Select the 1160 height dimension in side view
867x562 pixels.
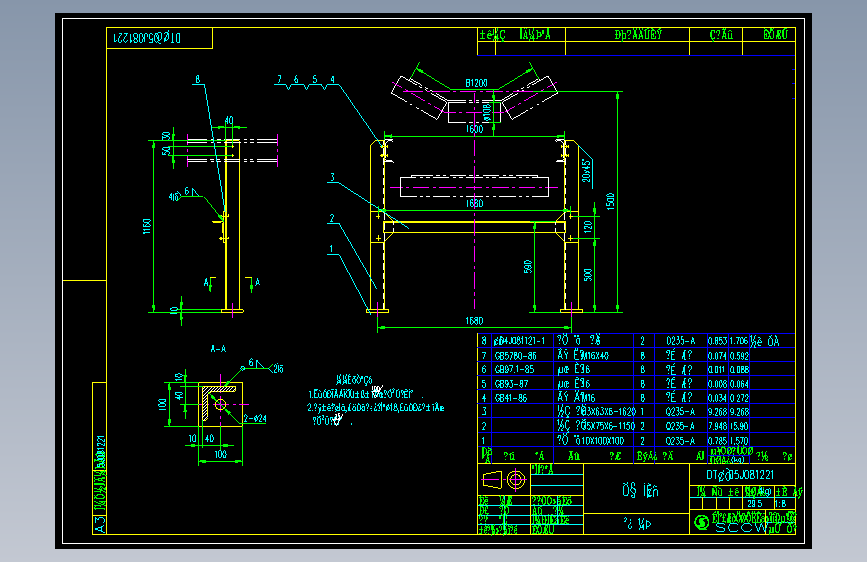147,226
